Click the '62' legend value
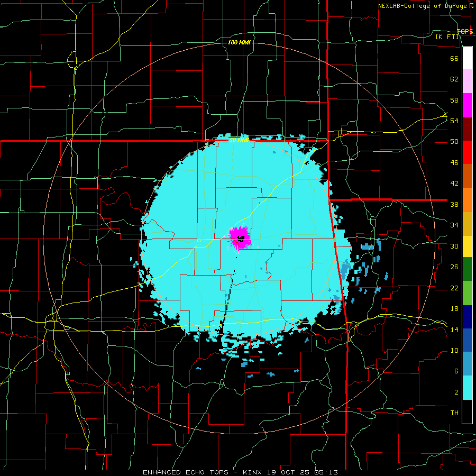The width and height of the screenshot is (476, 476). pos(454,79)
